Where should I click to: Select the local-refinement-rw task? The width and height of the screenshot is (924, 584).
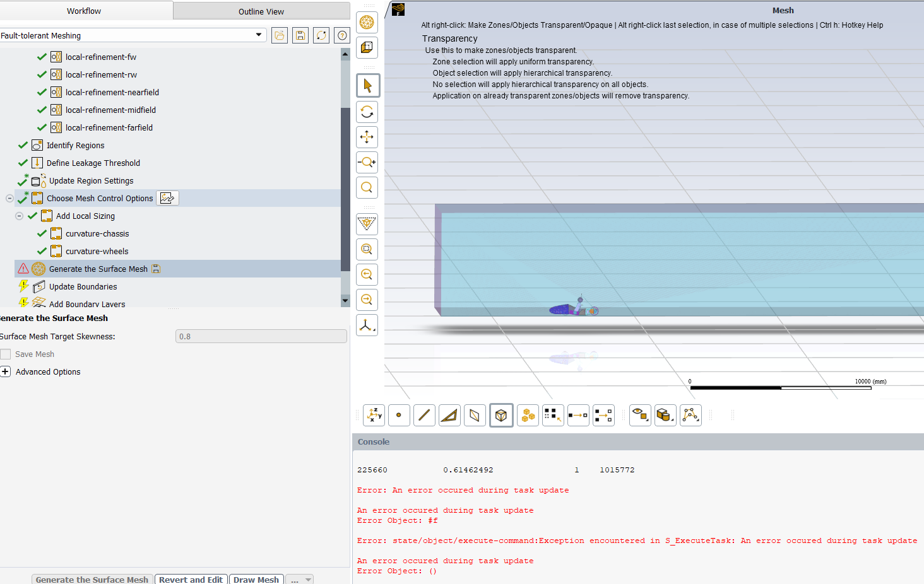(x=101, y=74)
